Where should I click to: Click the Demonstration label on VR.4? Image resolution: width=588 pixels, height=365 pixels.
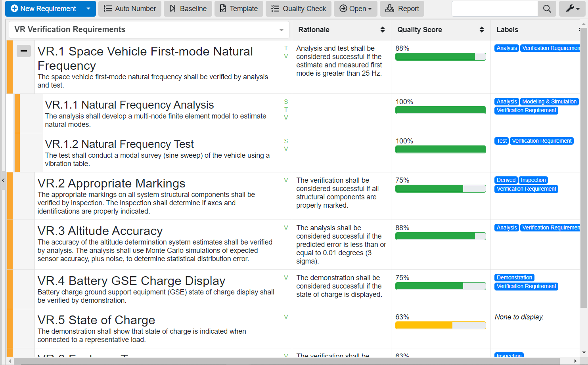point(514,277)
